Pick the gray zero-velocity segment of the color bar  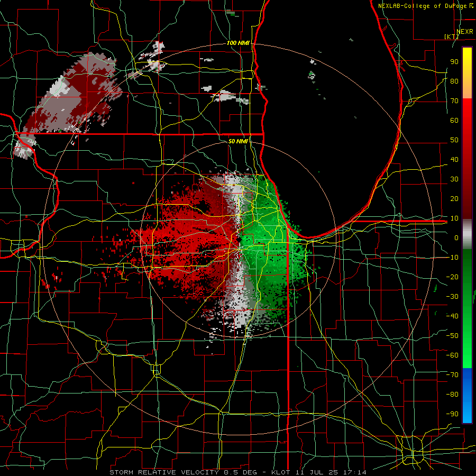pos(467,234)
